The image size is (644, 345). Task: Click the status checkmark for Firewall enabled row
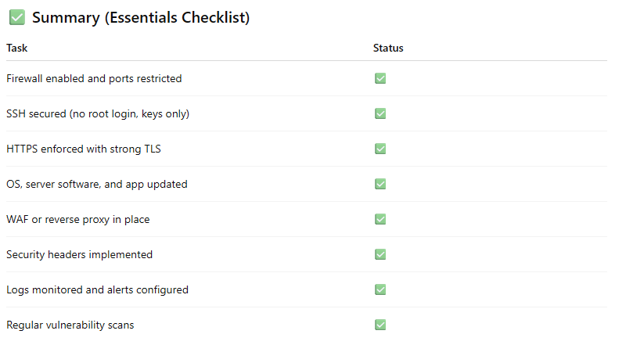coord(380,78)
